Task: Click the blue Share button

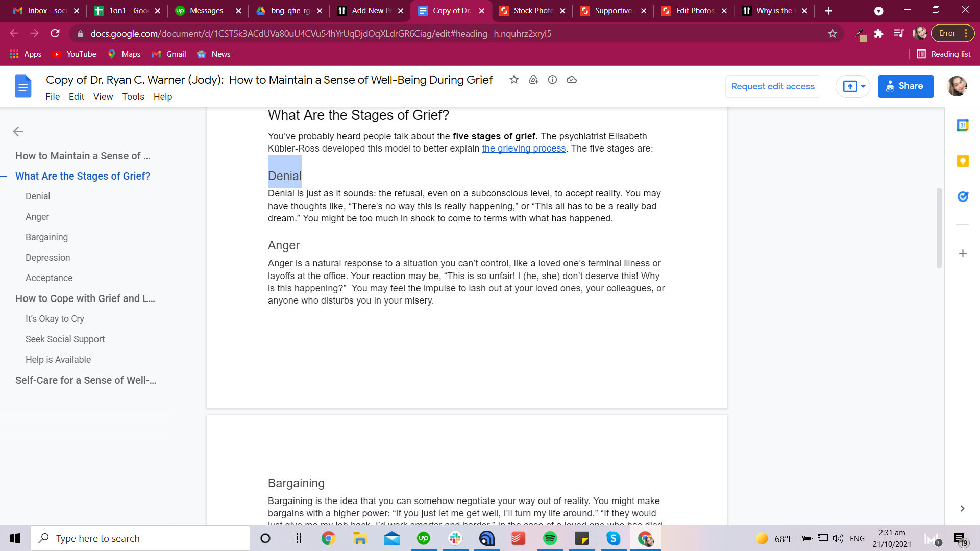Action: tap(905, 87)
